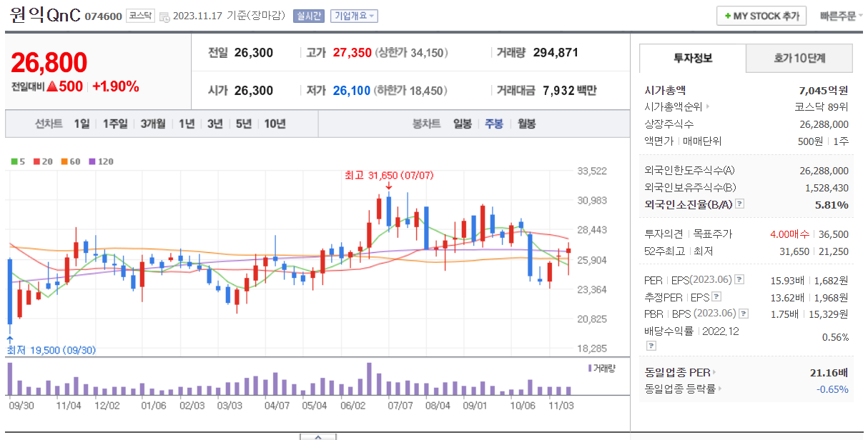Click the +1.90% change value
868x440 pixels.
[115, 86]
